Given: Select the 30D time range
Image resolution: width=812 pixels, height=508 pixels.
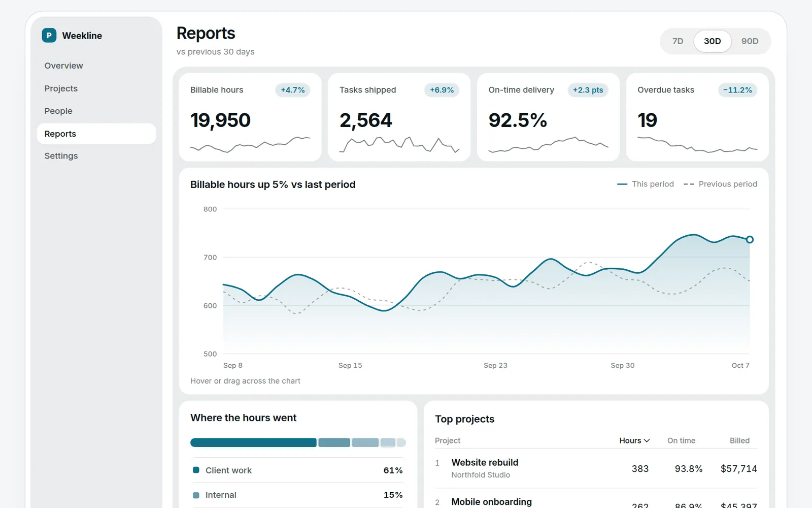Looking at the screenshot, I should click(x=712, y=41).
